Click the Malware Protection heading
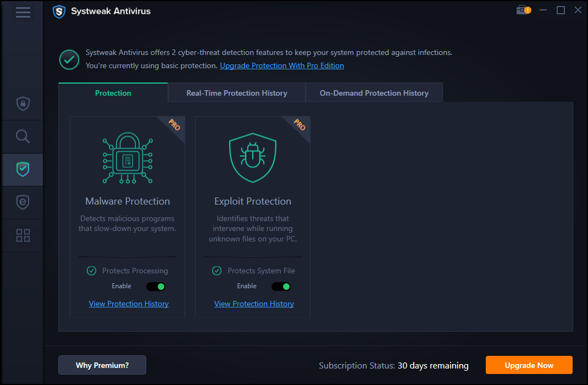This screenshot has height=385, width=588. point(127,201)
